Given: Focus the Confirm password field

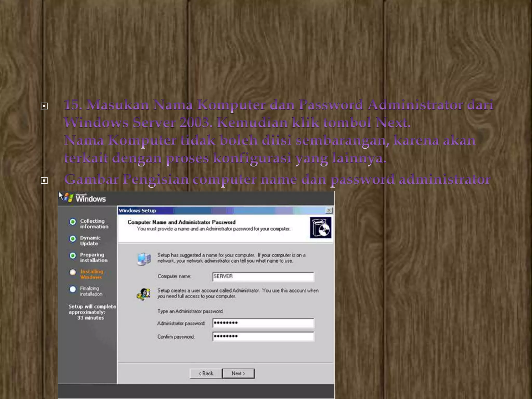Looking at the screenshot, I should pos(263,336).
